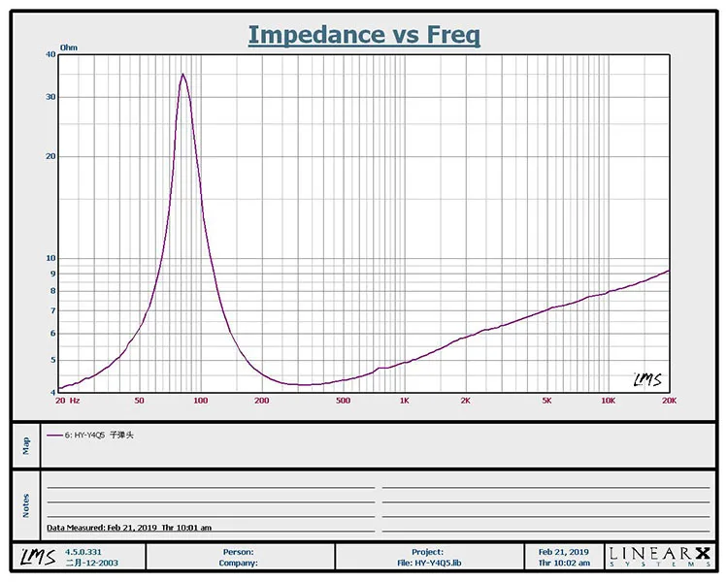Click the 7 value on impedance axis
Screen dimensions: 728x582
pyautogui.click(x=53, y=310)
